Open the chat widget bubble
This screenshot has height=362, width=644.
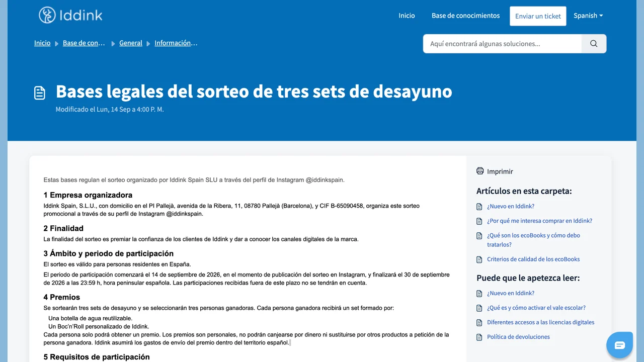click(620, 345)
